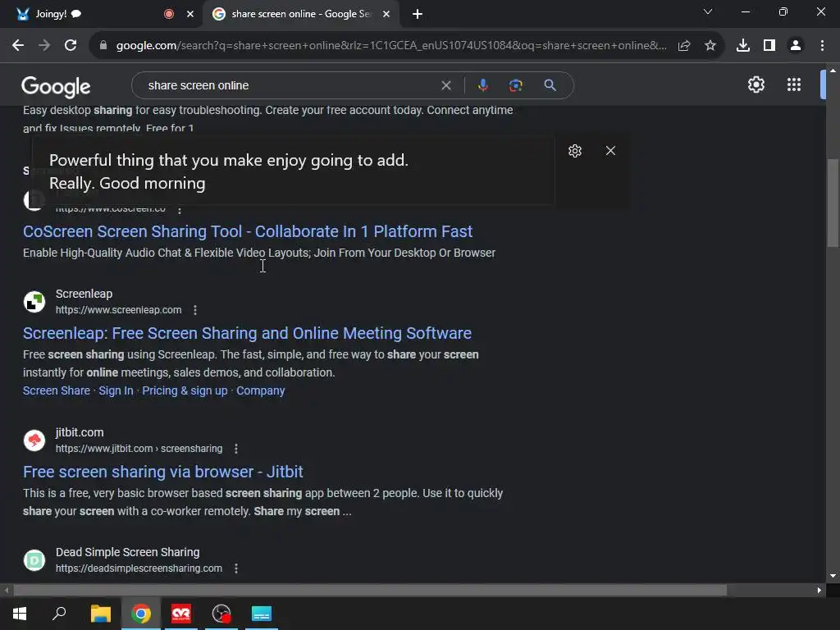Screen dimensions: 840x630
Task: Open Pricing & sign up sitelink
Action: 185,390
